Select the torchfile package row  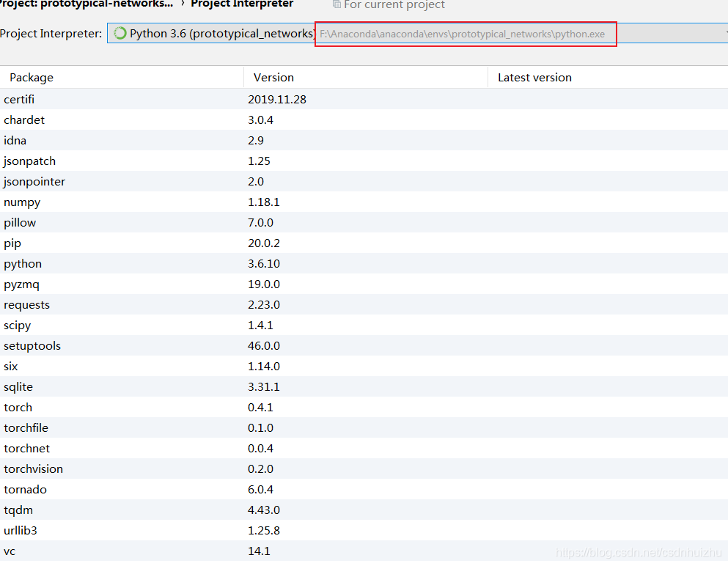(x=364, y=427)
